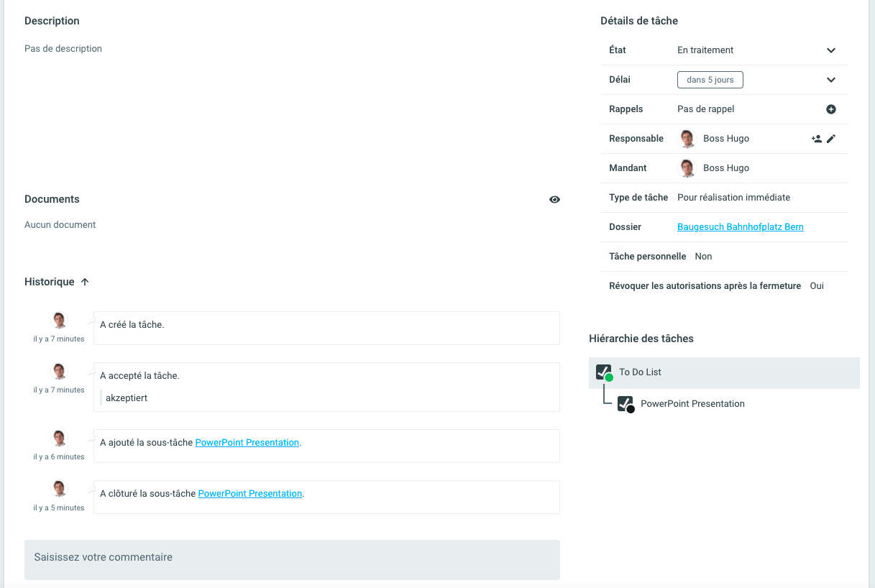This screenshot has height=588, width=875.
Task: Expand the État dropdown chevron
Action: (x=831, y=50)
